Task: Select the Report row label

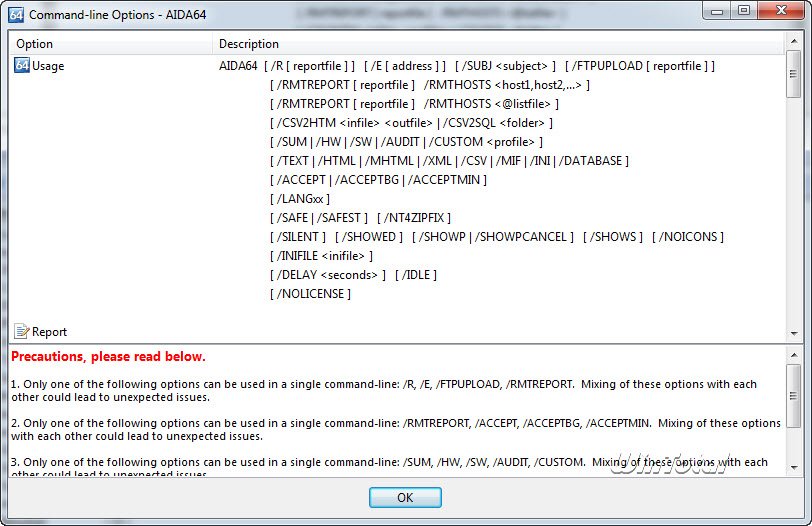Action: (49, 332)
